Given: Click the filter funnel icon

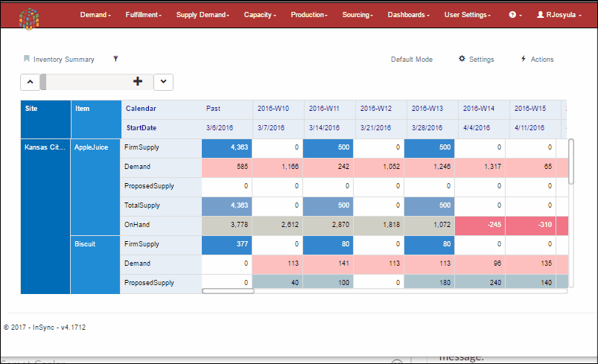Looking at the screenshot, I should click(115, 59).
